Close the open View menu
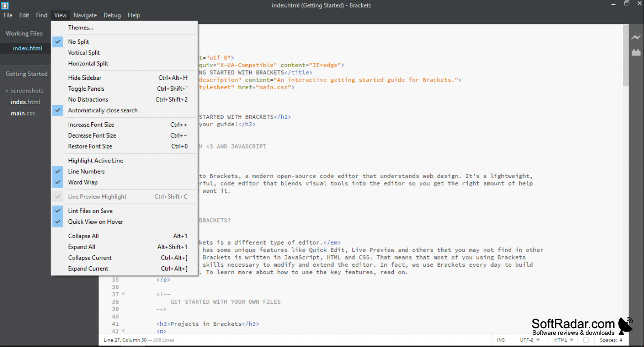Screen dimensions: 644x347 point(61,15)
